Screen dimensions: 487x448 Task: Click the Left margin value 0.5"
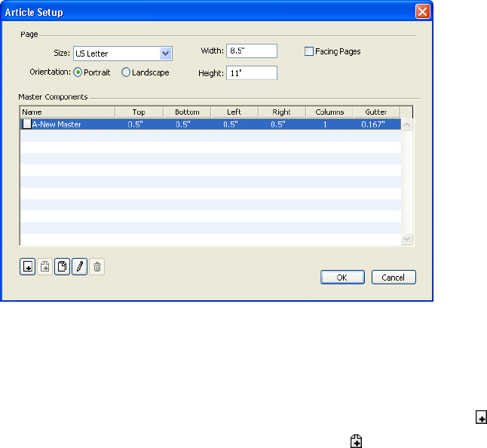pos(231,124)
